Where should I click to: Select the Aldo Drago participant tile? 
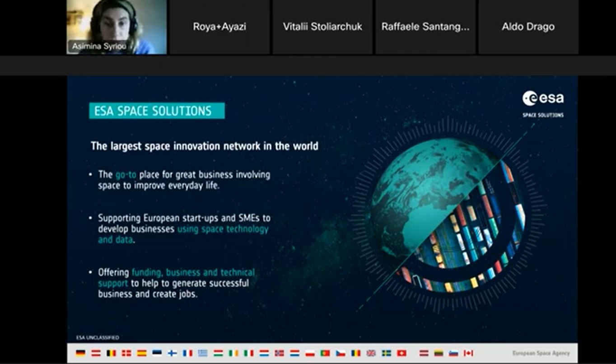528,27
